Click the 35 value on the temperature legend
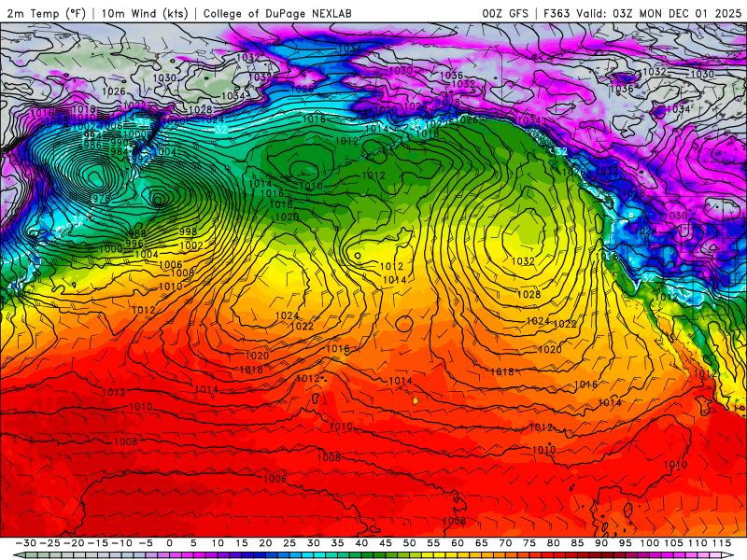 pyautogui.click(x=337, y=543)
